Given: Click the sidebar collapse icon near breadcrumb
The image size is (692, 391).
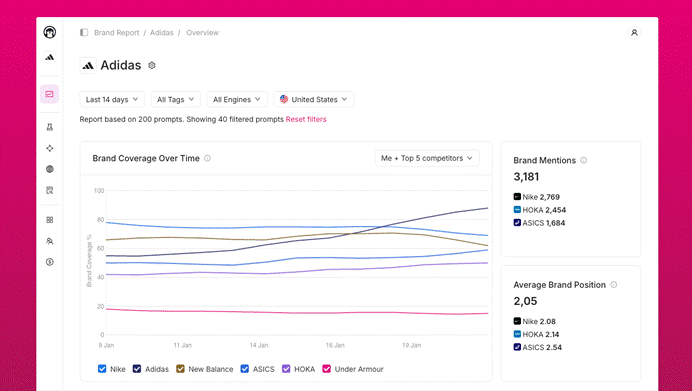Looking at the screenshot, I should click(x=84, y=33).
